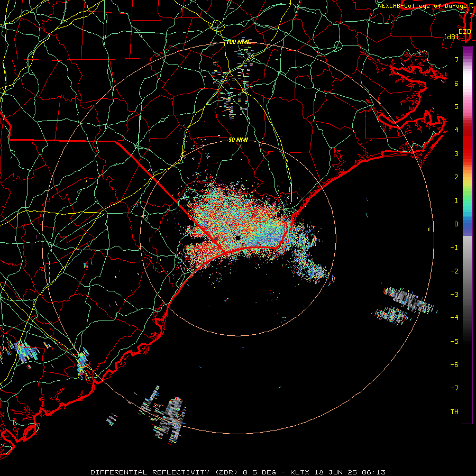
Task: Pick the gray band near -2 dB
Action: (467, 271)
